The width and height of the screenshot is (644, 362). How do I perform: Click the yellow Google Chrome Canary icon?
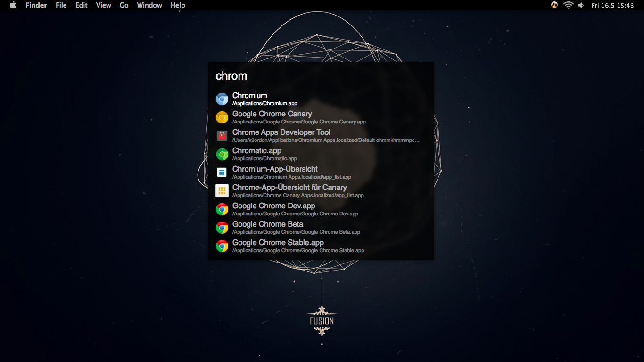click(222, 117)
